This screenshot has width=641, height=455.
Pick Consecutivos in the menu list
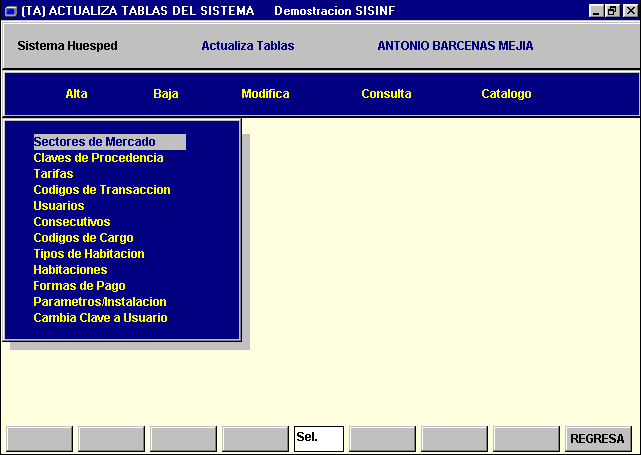(71, 222)
